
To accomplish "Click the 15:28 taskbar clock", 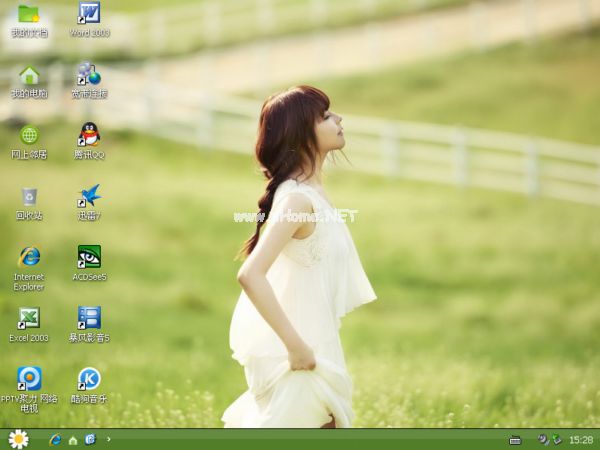I will (580, 440).
